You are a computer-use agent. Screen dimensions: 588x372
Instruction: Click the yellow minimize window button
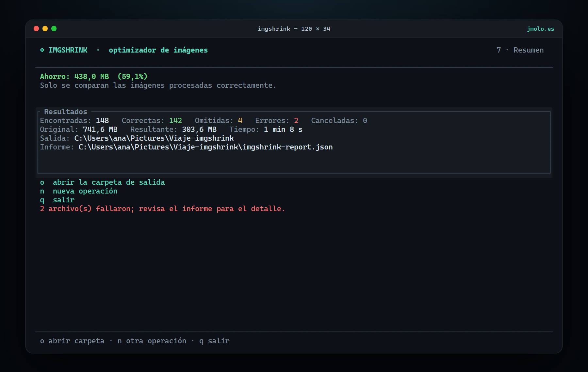pos(45,29)
